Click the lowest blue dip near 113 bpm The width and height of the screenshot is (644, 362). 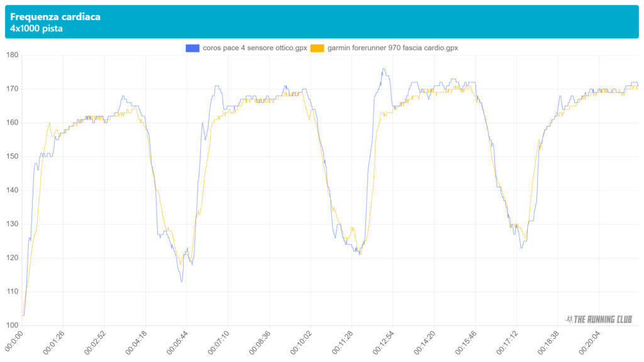(181, 281)
